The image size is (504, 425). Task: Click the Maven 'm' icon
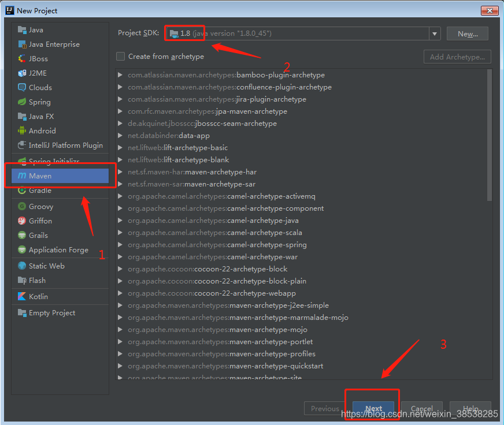point(22,176)
